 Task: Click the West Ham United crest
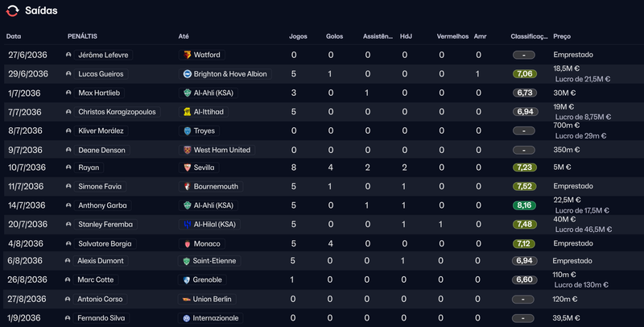click(x=187, y=150)
